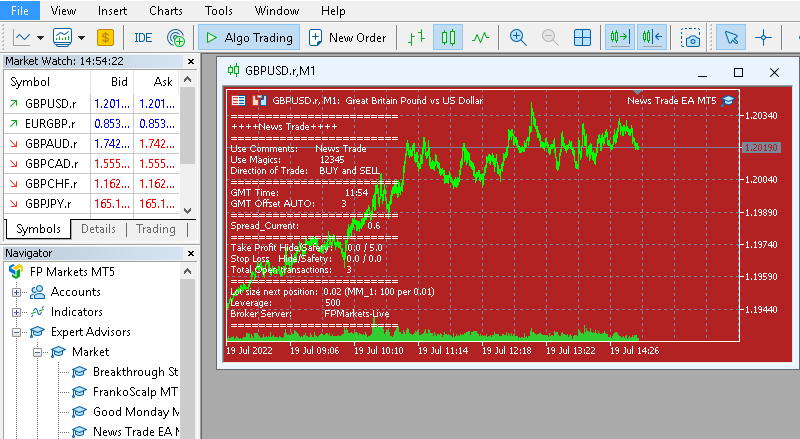Open the Insert menu
Viewport: 800px width, 439px height.
pos(112,11)
